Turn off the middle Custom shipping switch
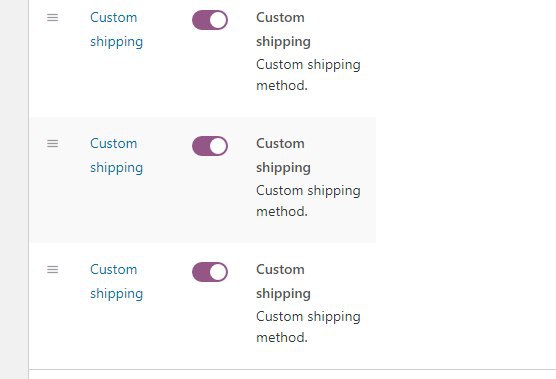This screenshot has width=556, height=379. coord(210,146)
